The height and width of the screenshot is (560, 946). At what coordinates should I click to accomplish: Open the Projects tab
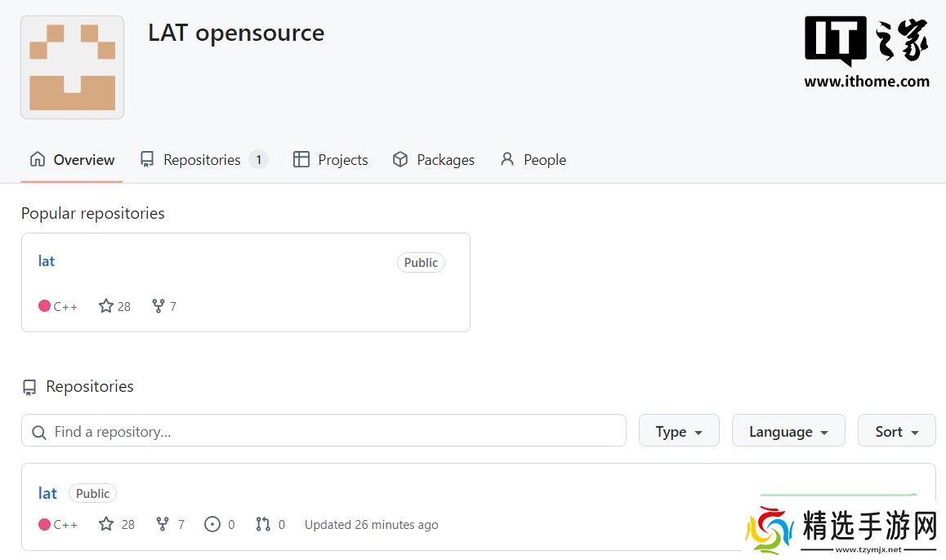[x=331, y=160]
